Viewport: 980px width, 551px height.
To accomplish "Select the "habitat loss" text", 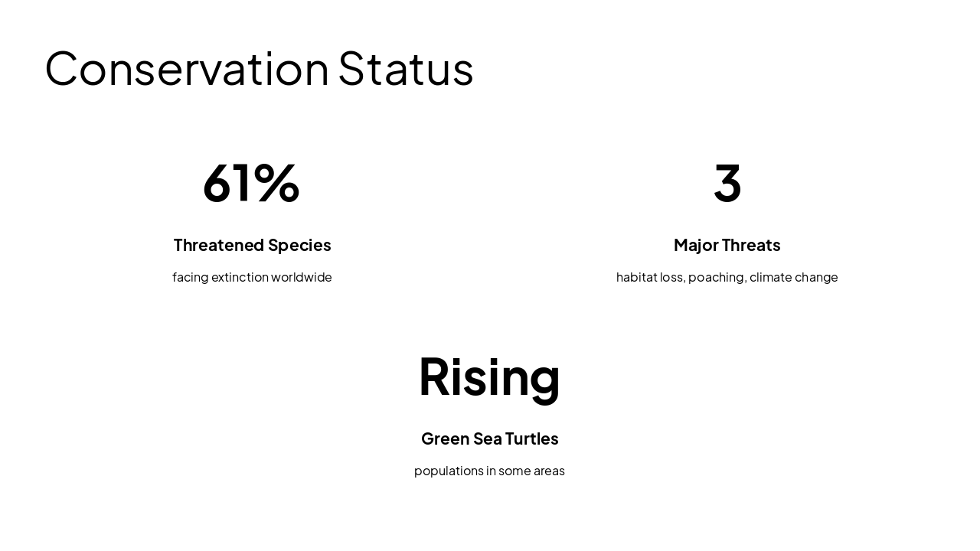I will point(649,277).
